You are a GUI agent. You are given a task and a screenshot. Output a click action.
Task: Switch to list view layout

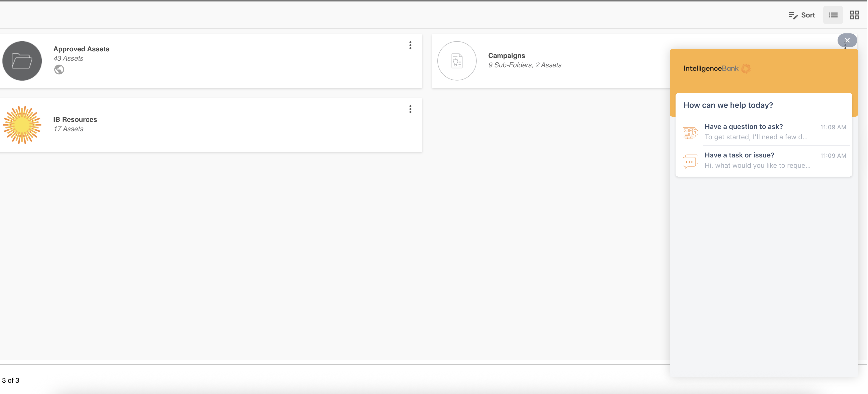point(833,15)
